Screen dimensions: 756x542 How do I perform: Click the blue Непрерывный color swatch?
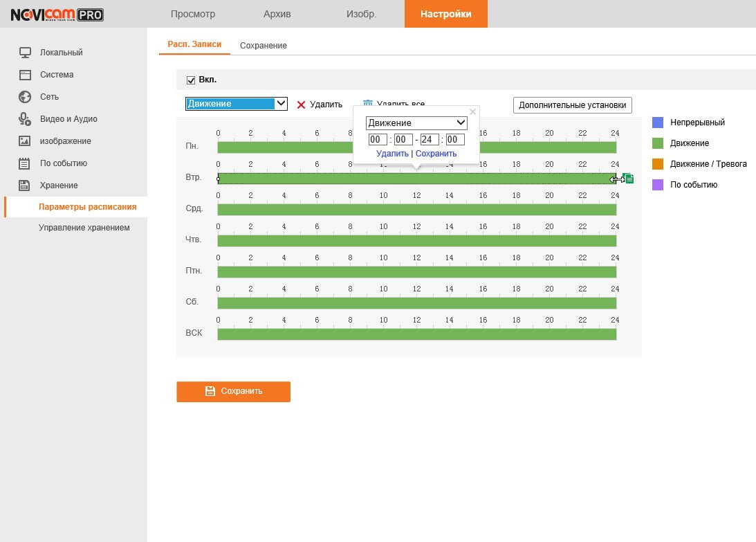[x=658, y=122]
